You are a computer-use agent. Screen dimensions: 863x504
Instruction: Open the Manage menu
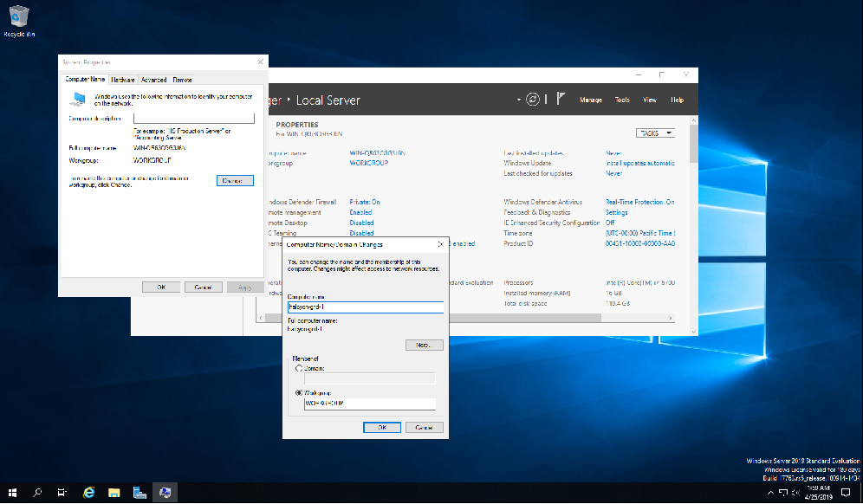pos(591,100)
